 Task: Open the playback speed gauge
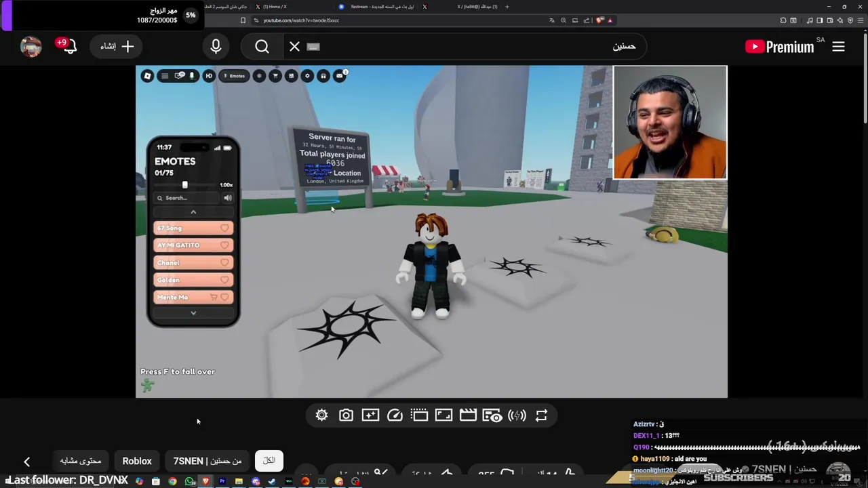point(395,415)
